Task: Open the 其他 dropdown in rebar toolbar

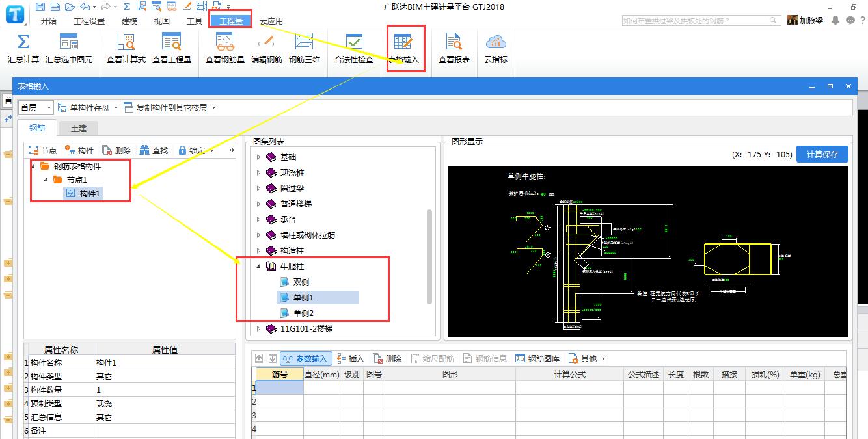Action: tap(587, 358)
